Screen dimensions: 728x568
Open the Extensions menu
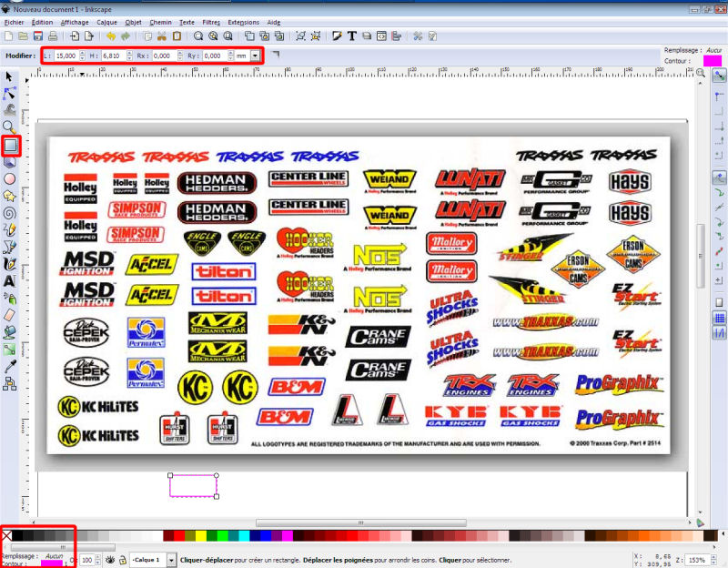click(243, 22)
